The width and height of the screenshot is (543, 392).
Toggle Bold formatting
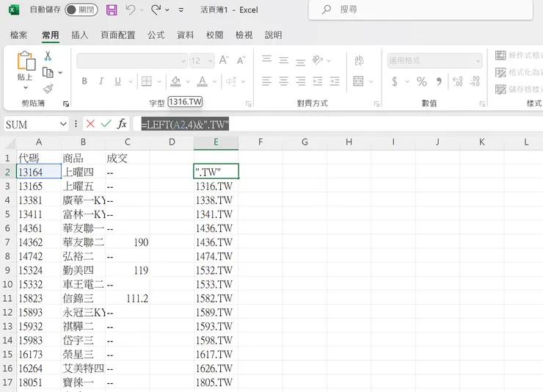(x=84, y=81)
